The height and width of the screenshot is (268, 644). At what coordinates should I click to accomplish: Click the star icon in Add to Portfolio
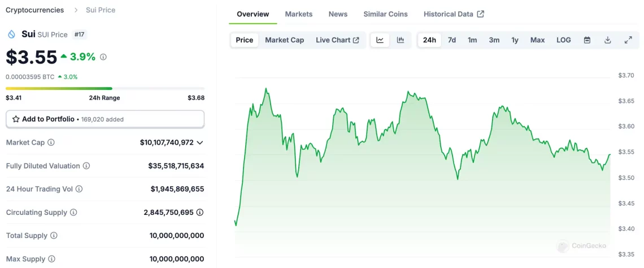(x=16, y=119)
